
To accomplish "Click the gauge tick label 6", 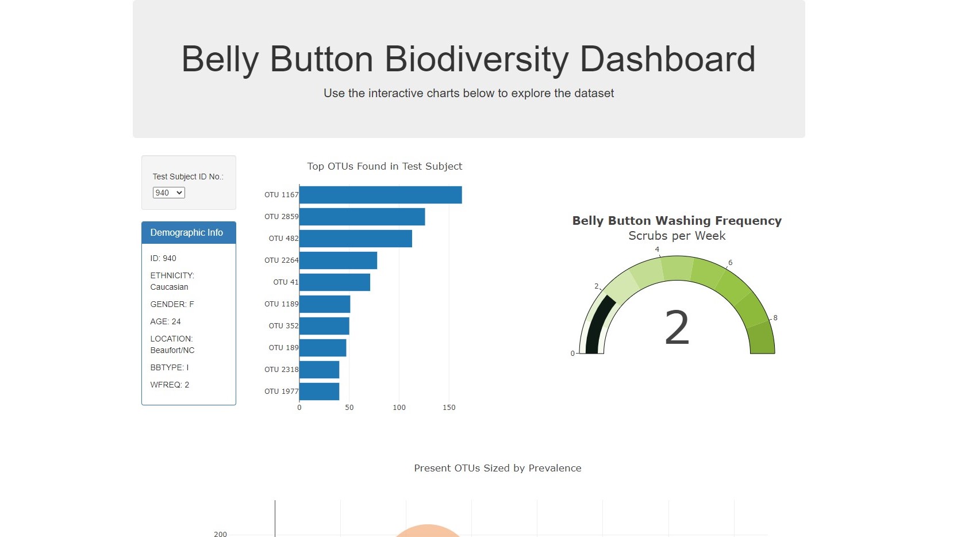I will click(731, 262).
